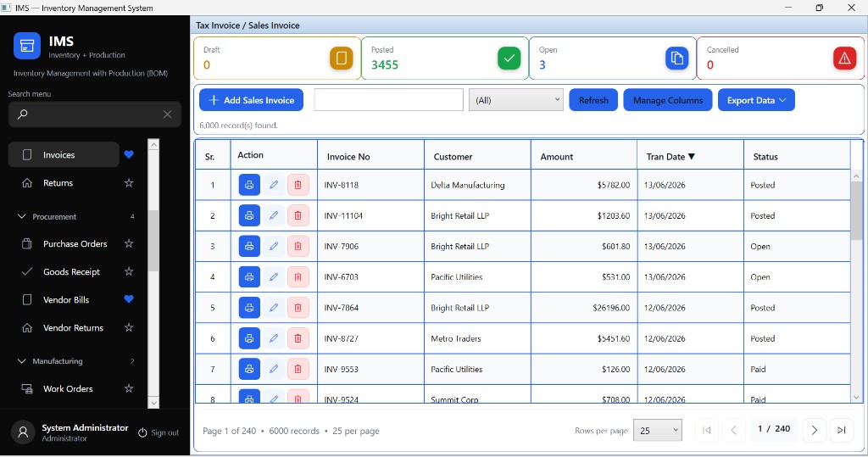Viewport: 868px width, 457px height.
Task: Click the Refresh button
Action: click(593, 100)
